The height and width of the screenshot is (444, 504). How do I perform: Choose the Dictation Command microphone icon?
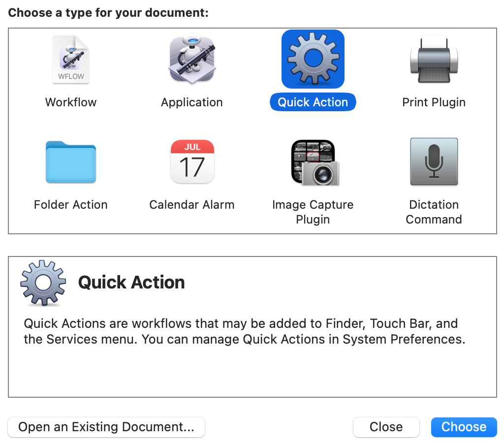tap(434, 161)
